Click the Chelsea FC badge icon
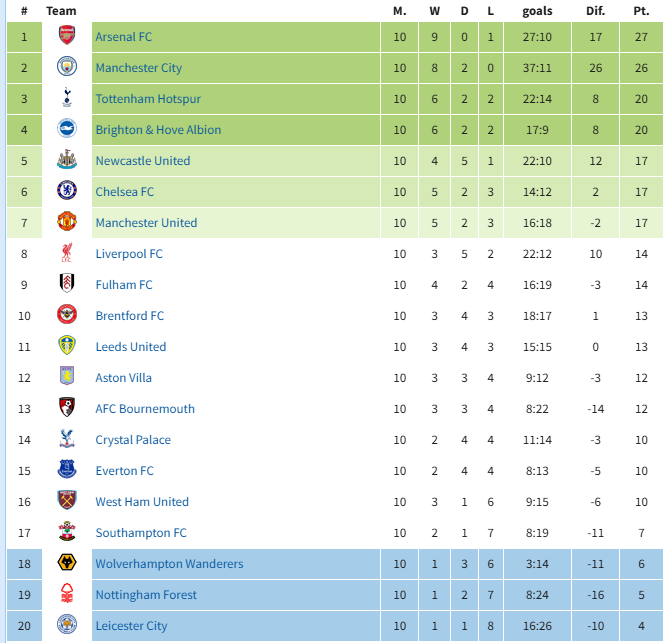 [67, 192]
